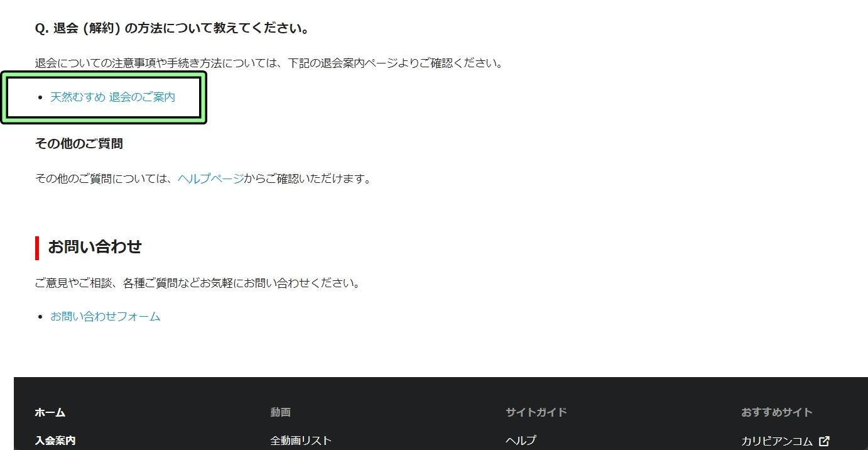The height and width of the screenshot is (450, 868).
Task: Open the お問い合わせフォーム link
Action: click(105, 317)
